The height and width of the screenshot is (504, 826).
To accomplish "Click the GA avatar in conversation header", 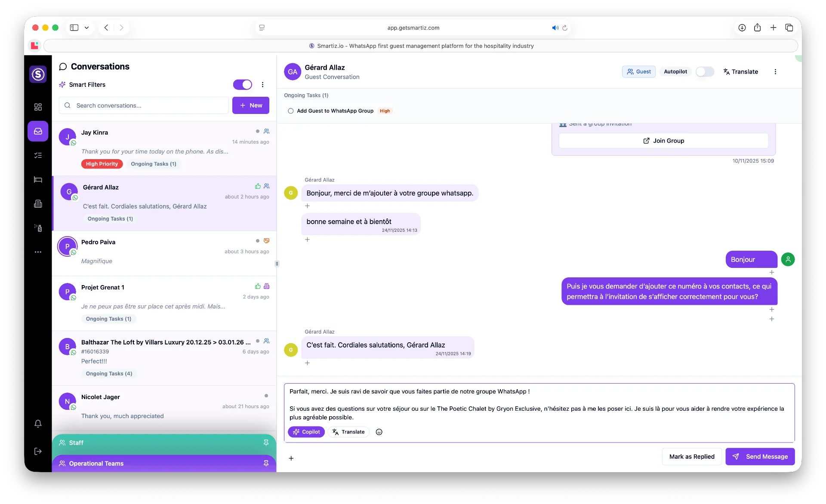I will 293,72.
